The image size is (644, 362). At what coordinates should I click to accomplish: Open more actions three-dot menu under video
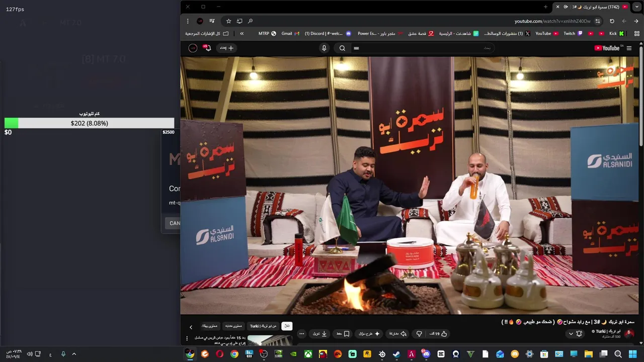click(301, 334)
